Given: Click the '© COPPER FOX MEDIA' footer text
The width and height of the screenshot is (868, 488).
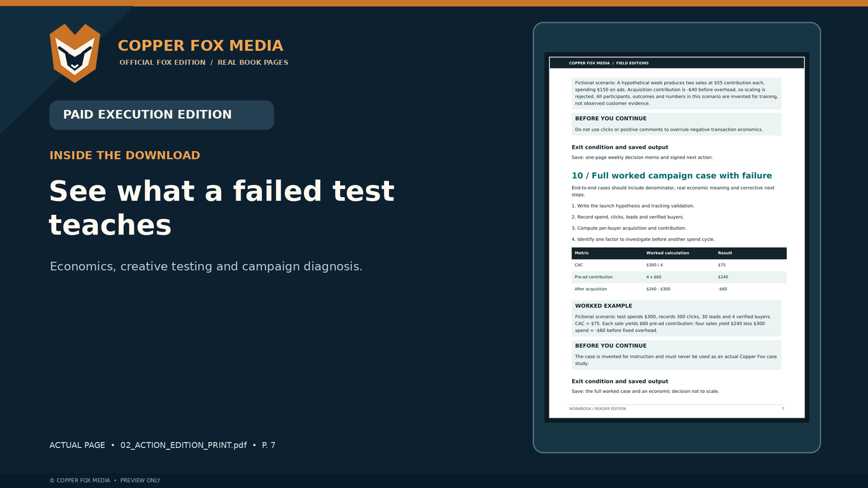Looking at the screenshot, I should tap(80, 480).
